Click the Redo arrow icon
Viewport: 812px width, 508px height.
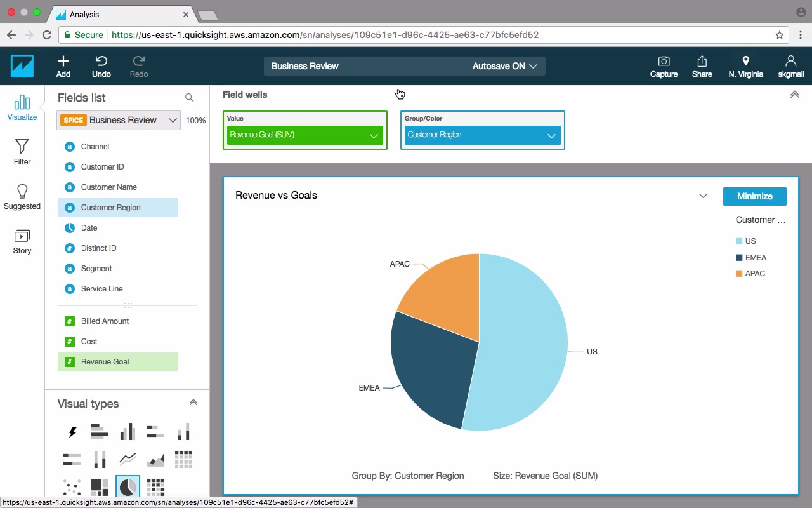(138, 61)
